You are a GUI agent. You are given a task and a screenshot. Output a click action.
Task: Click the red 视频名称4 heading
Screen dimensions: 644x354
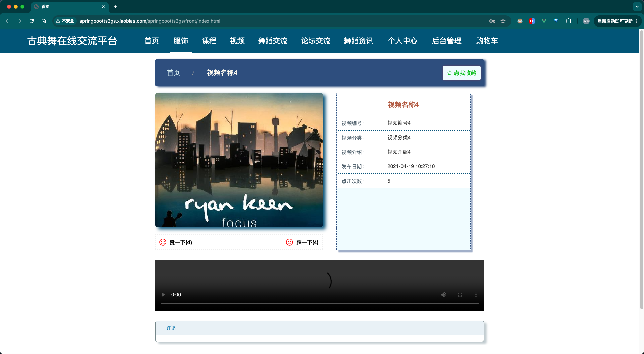pyautogui.click(x=403, y=105)
